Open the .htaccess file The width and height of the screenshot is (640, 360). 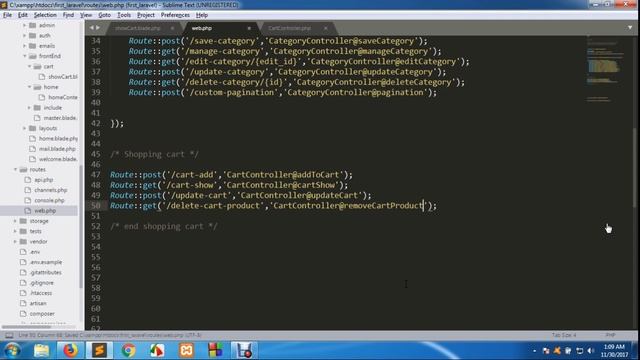point(41,293)
